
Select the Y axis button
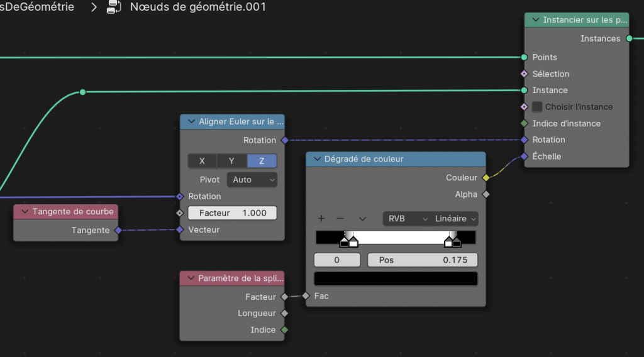tap(231, 161)
